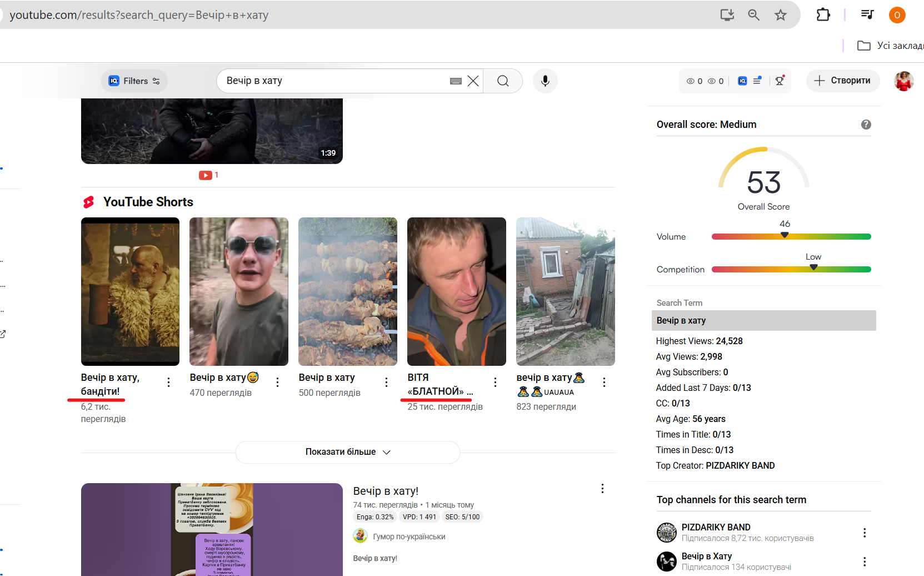This screenshot has height=576, width=924.
Task: Open options menu for ВІТЯ «БЛАТНОЙ» short
Action: tap(495, 382)
